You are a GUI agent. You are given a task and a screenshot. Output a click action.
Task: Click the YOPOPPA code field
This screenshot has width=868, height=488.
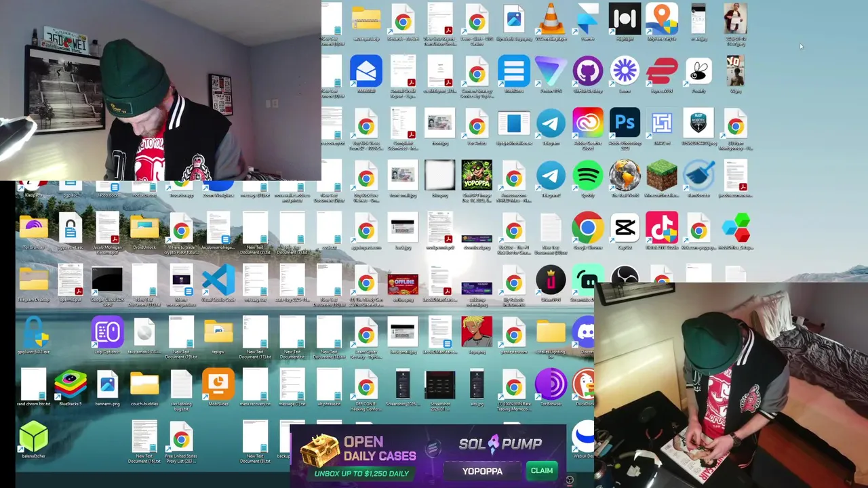(x=482, y=470)
